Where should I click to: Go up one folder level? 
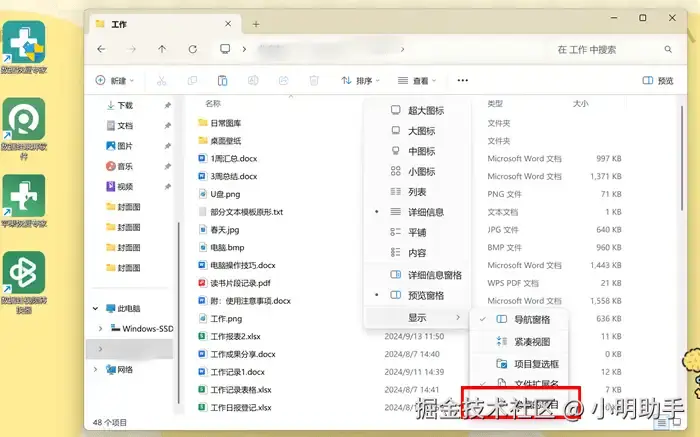[162, 49]
